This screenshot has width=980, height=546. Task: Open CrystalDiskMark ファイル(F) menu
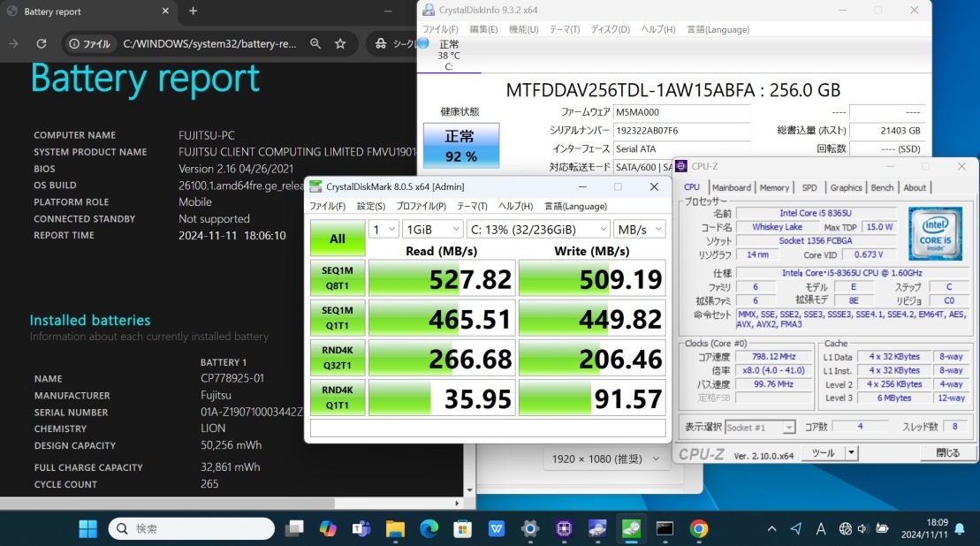tap(328, 206)
